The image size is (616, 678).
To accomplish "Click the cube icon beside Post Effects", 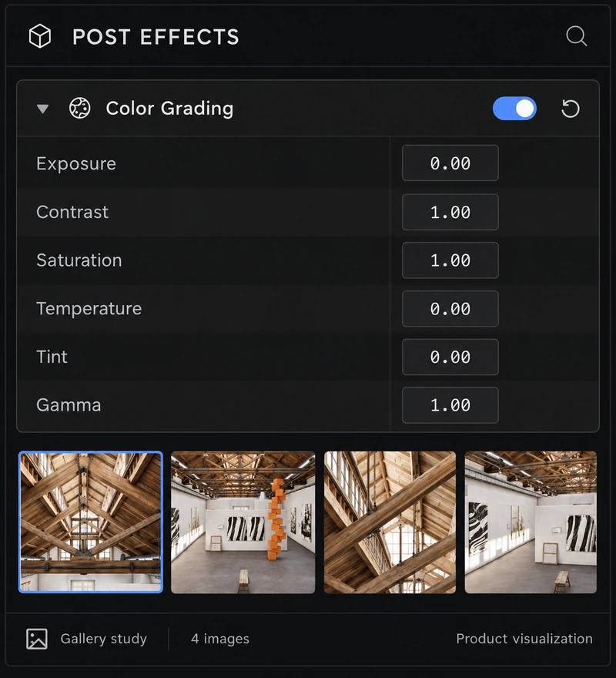I will click(40, 36).
